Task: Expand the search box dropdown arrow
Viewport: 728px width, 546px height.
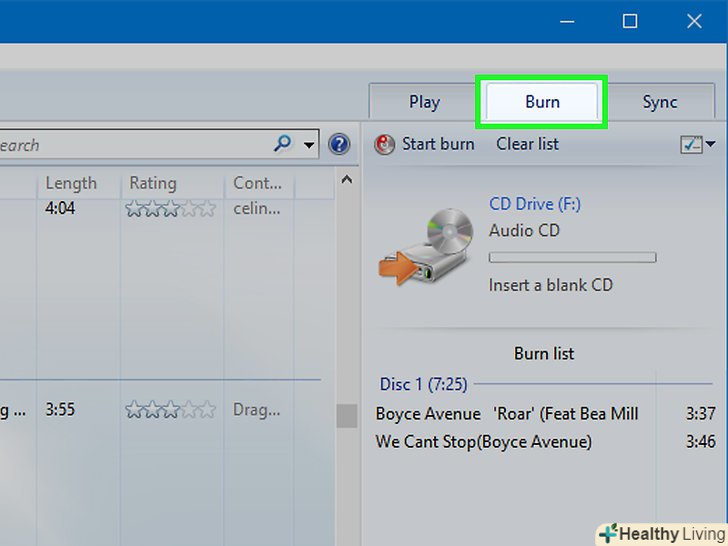Action: pos(309,145)
